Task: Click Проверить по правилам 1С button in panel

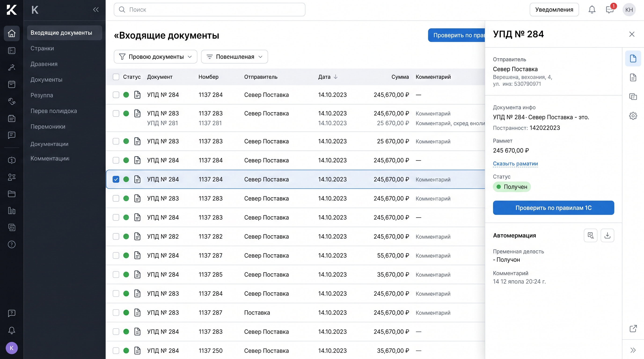Action: click(x=553, y=208)
